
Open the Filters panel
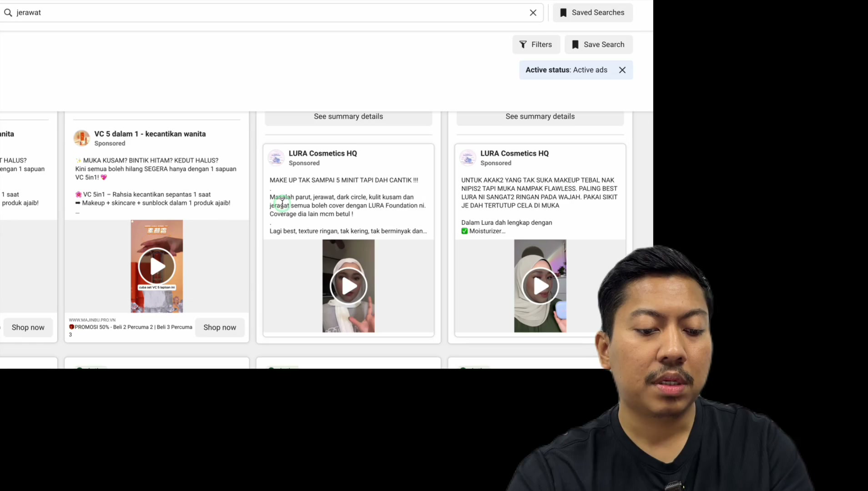(x=536, y=45)
